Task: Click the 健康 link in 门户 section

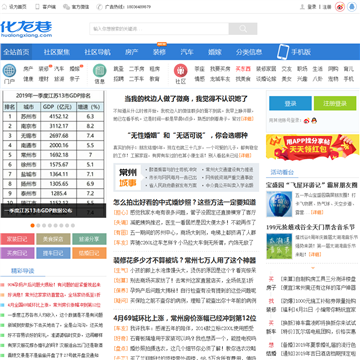Action: (28, 79)
